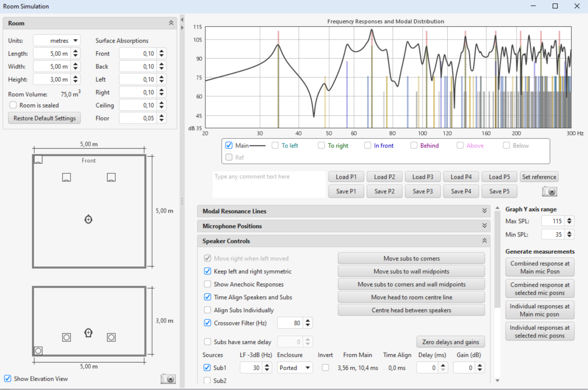Click Load P1 button
Image resolution: width=588 pixels, height=390 pixels.
tap(346, 177)
